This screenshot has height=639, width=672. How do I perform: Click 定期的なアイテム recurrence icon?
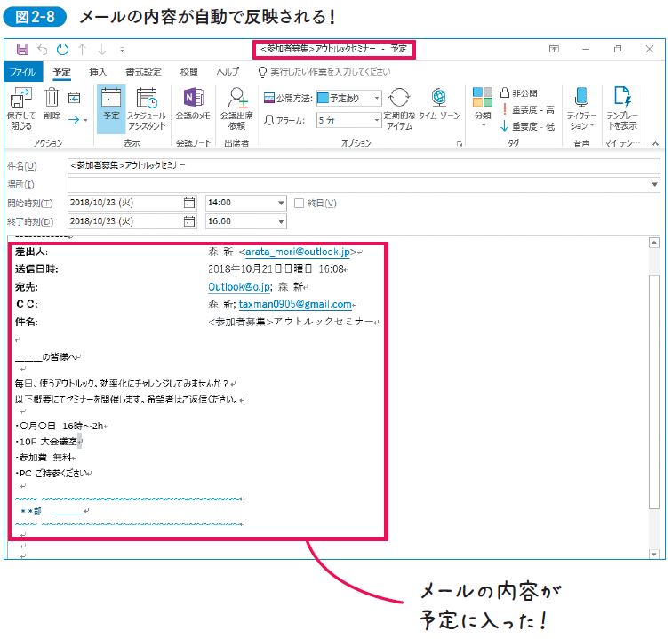click(399, 108)
